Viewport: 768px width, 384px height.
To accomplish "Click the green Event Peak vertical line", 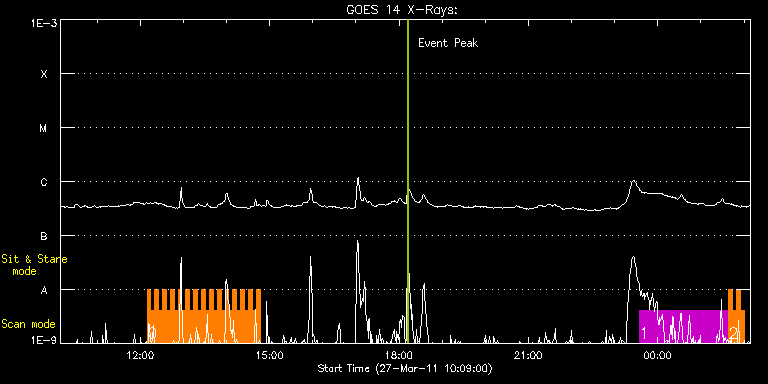I will point(408,181).
